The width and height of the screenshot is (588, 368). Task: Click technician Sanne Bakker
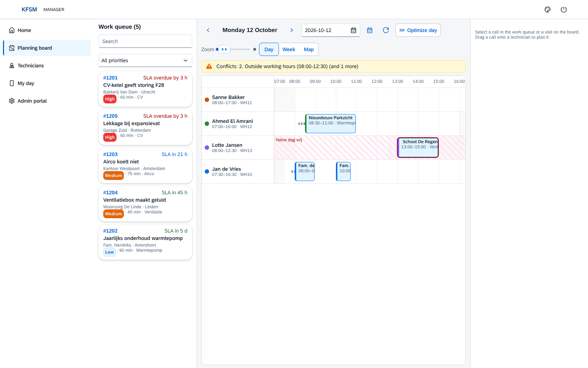click(238, 100)
